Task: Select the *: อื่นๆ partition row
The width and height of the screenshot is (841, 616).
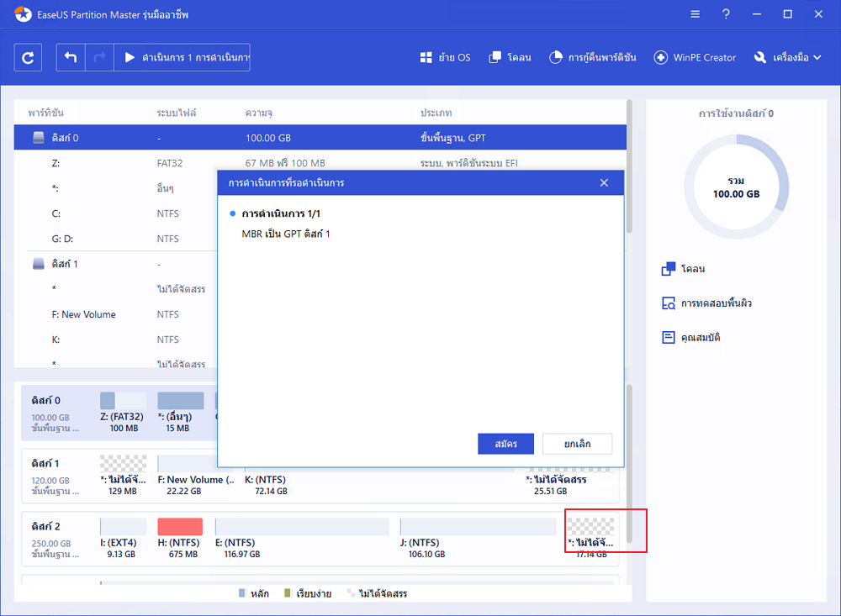Action: click(115, 188)
